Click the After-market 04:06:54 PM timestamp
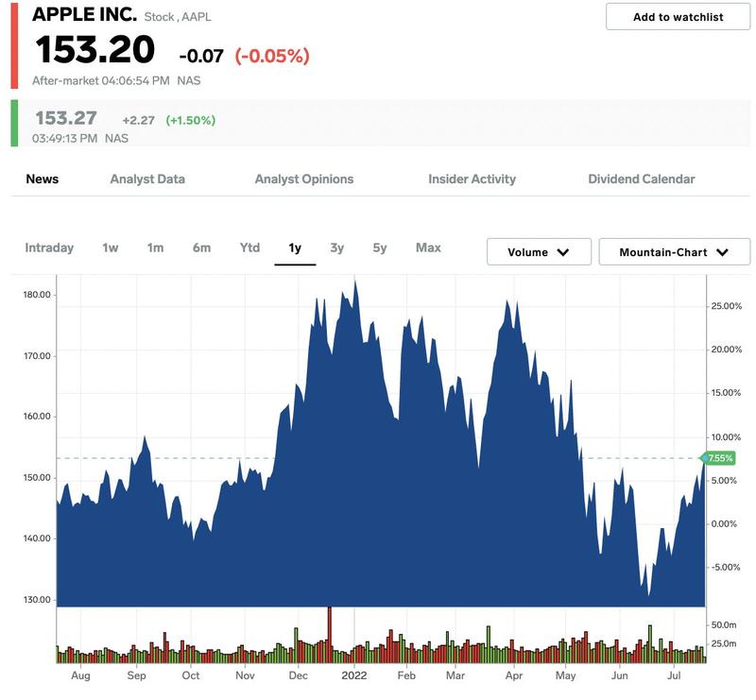Screen dimensions: 756x700 [101, 80]
